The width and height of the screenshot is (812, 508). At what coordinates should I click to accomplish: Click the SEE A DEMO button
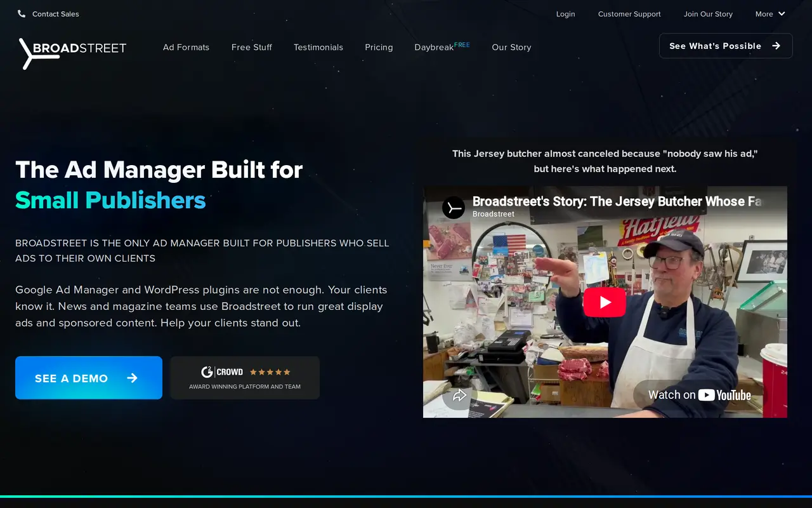pyautogui.click(x=89, y=378)
